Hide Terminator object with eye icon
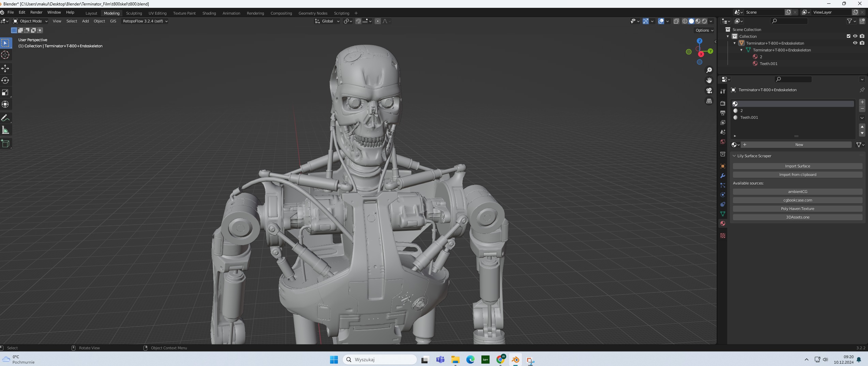This screenshot has height=366, width=868. [855, 43]
